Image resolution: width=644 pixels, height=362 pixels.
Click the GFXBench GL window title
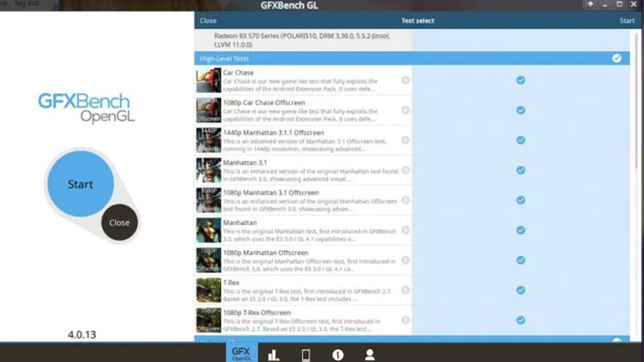289,6
